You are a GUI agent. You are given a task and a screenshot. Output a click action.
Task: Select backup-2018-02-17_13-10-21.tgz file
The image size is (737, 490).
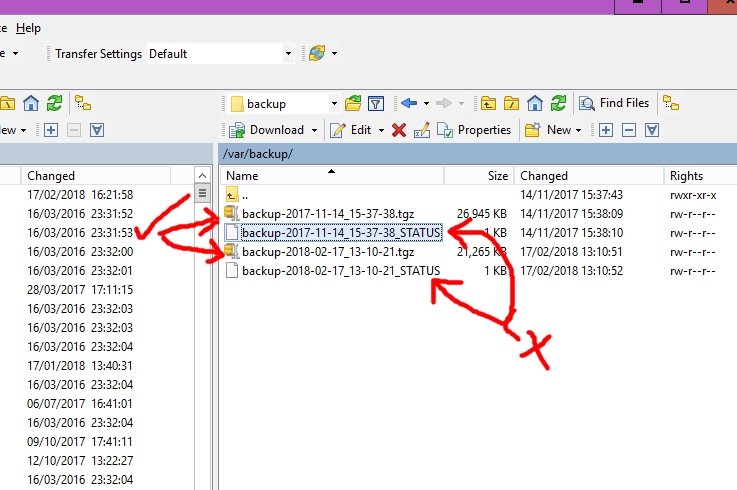point(327,252)
